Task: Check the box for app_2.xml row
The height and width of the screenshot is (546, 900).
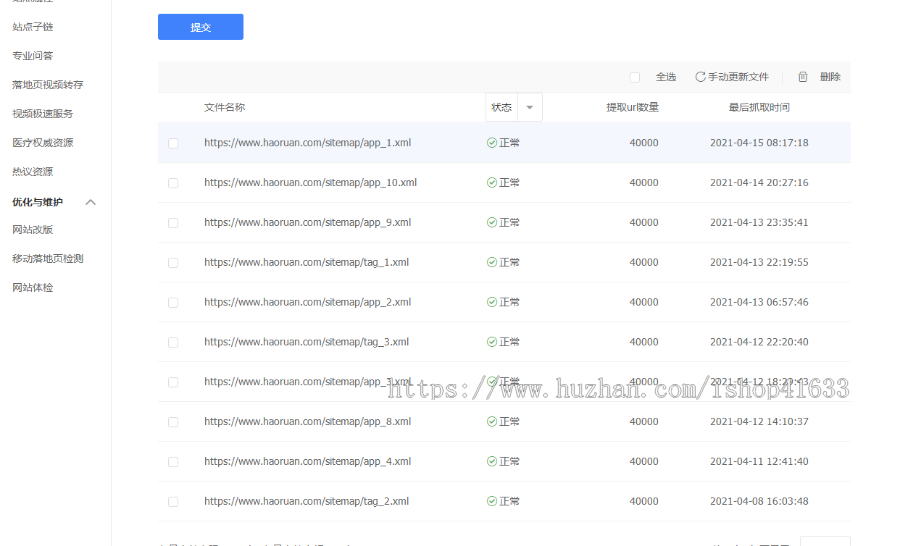Action: pos(173,303)
